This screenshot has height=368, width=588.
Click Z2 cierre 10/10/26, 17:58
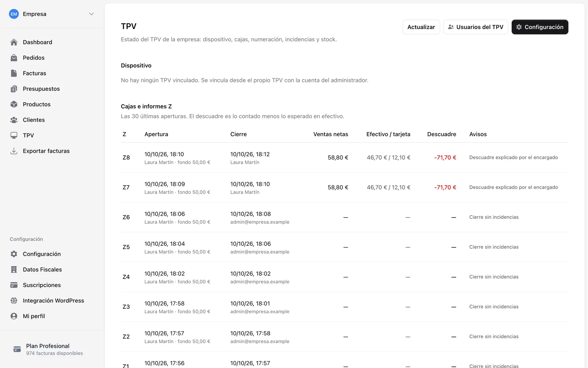point(250,333)
